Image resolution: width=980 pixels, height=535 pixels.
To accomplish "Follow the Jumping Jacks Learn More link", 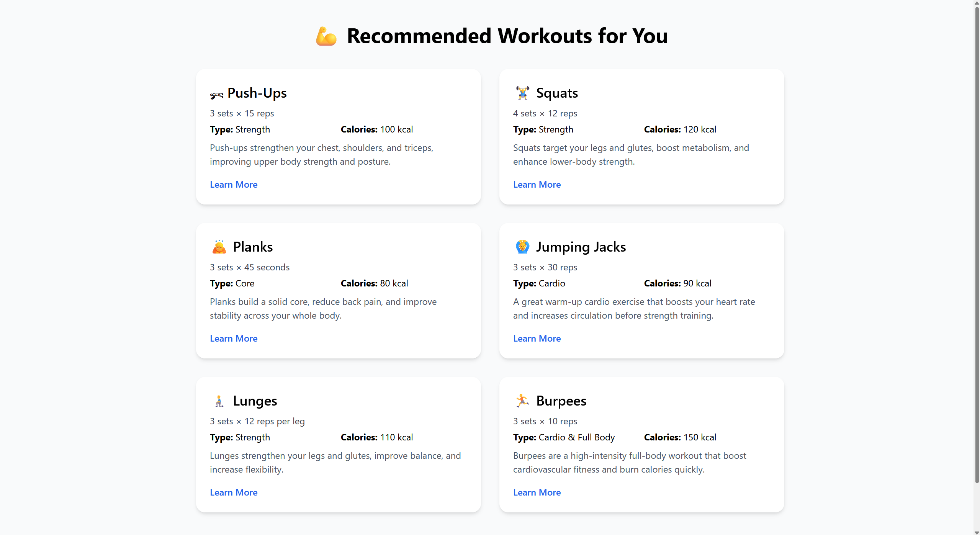I will click(x=537, y=339).
